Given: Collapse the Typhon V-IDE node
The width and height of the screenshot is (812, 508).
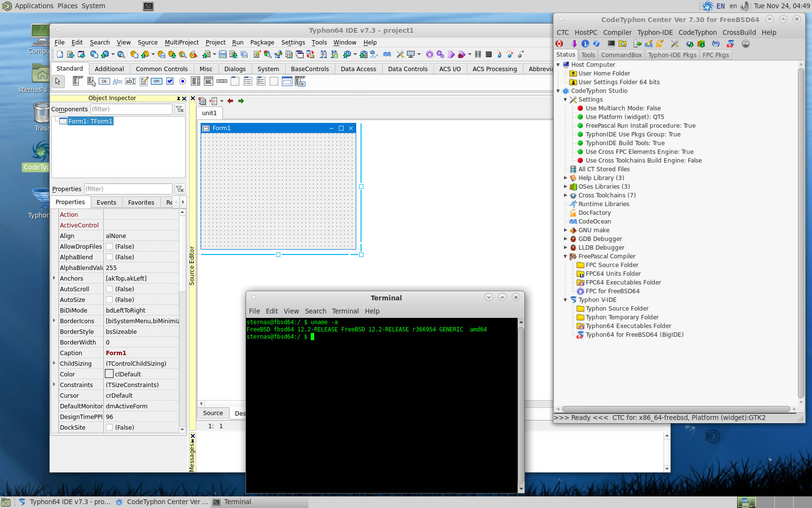Looking at the screenshot, I should pos(565,299).
